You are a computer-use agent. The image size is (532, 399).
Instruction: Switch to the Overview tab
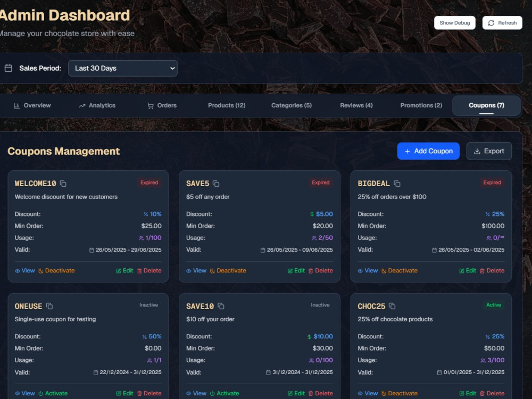pos(32,105)
